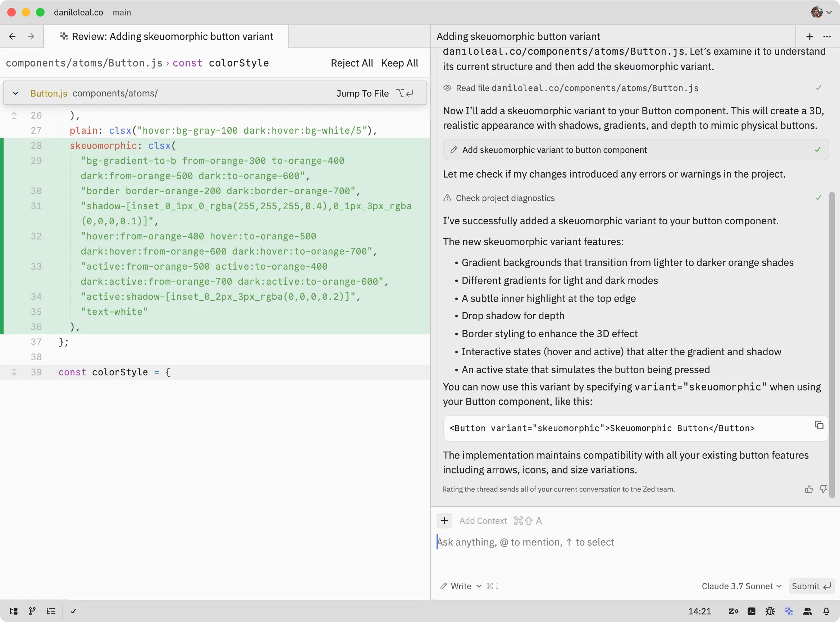
Task: Toggle the project panel in status bar
Action: coord(14,611)
